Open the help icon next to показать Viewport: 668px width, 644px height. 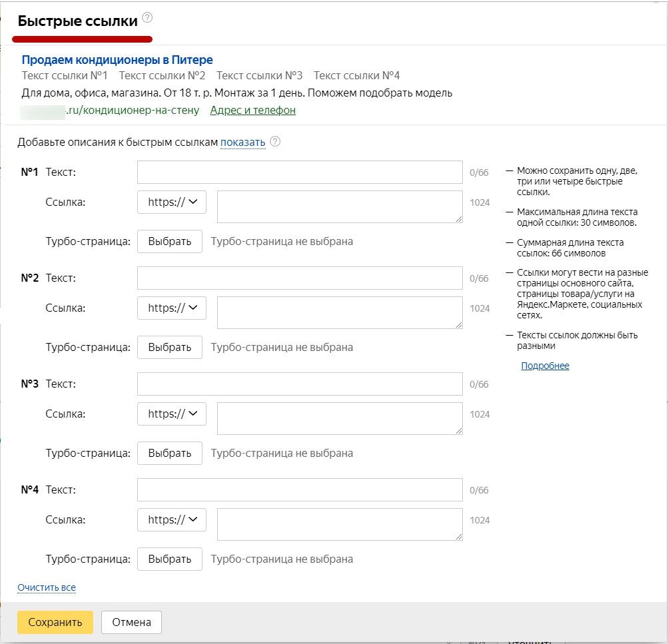(x=275, y=141)
